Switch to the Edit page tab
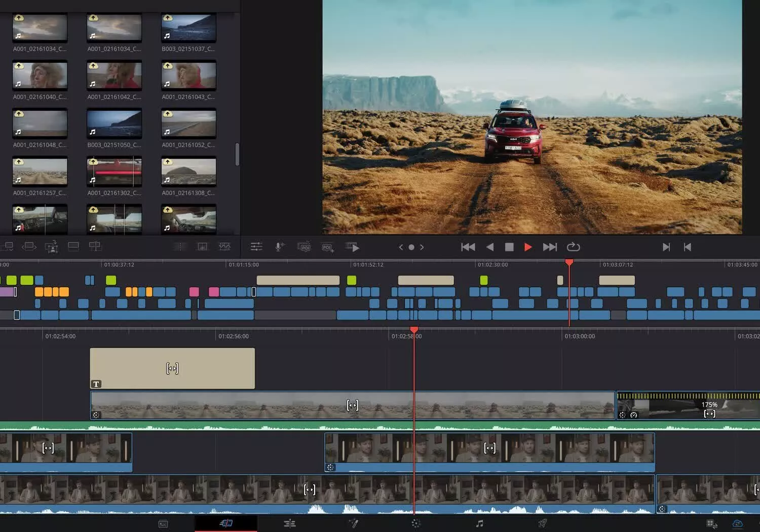Screen dimensions: 760x532 point(289,523)
